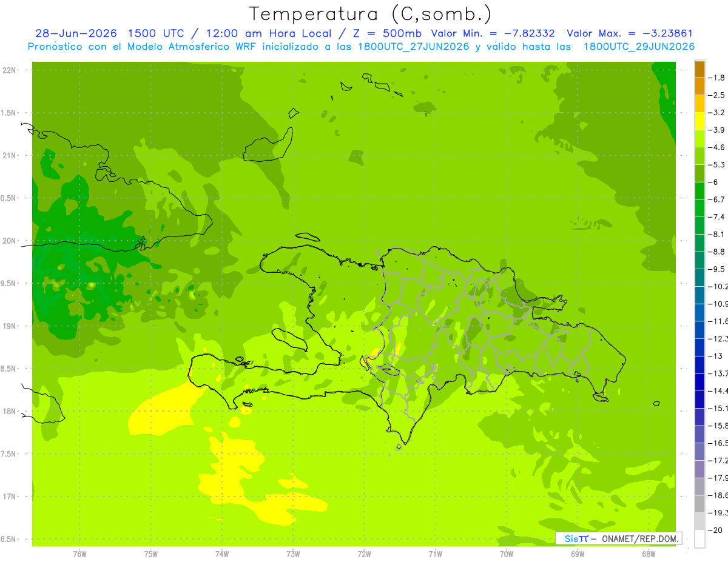Click the '-20' colorbar label
Image resolution: width=728 pixels, height=562 pixels.
tap(716, 530)
